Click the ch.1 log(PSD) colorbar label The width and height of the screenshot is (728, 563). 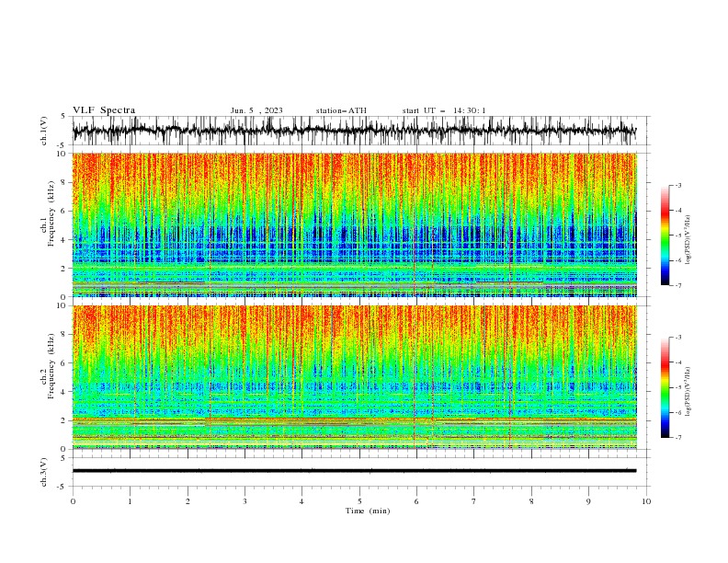tap(688, 240)
